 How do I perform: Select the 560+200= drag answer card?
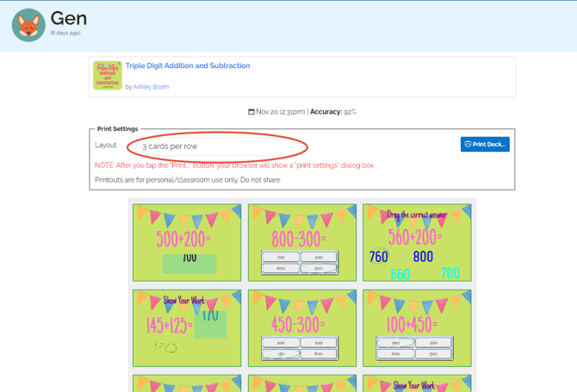(x=417, y=243)
